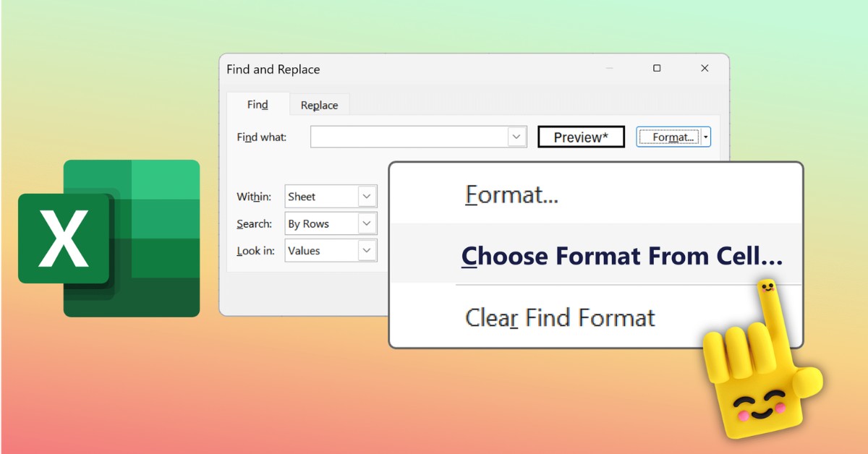868x454 pixels.
Task: Click the Excel logo icon
Action: [109, 238]
